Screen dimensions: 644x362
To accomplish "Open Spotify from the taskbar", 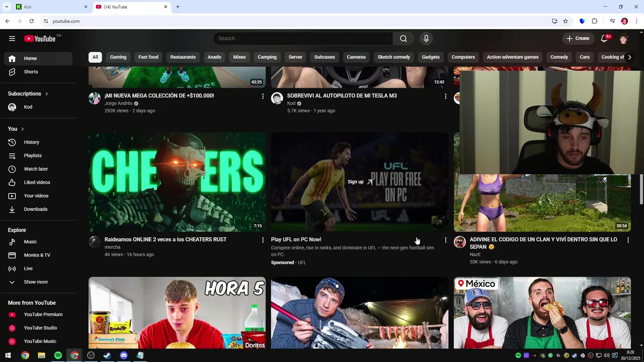I will point(58,355).
